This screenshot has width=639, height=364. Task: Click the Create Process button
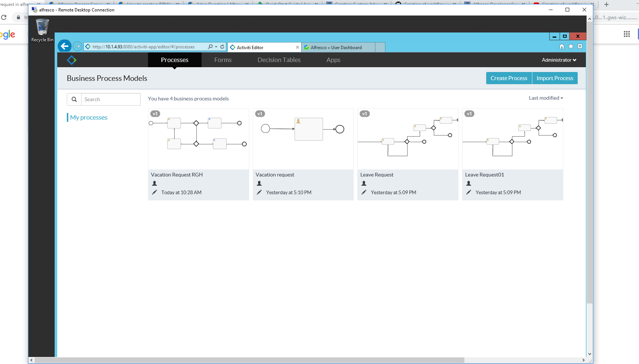[x=509, y=78]
